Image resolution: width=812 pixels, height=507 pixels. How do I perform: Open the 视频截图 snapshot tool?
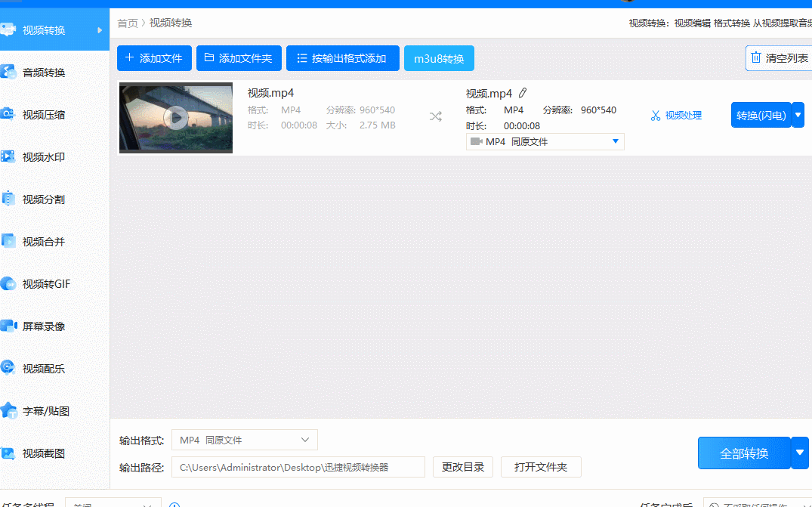tap(45, 453)
